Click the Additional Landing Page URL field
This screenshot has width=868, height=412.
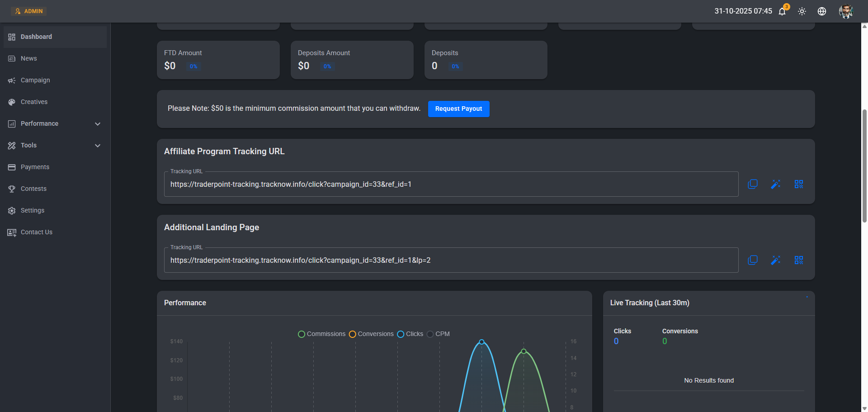pos(451,260)
